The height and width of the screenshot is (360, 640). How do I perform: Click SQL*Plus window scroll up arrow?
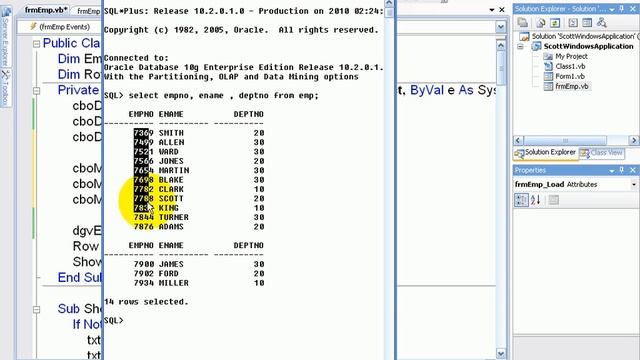389,3
